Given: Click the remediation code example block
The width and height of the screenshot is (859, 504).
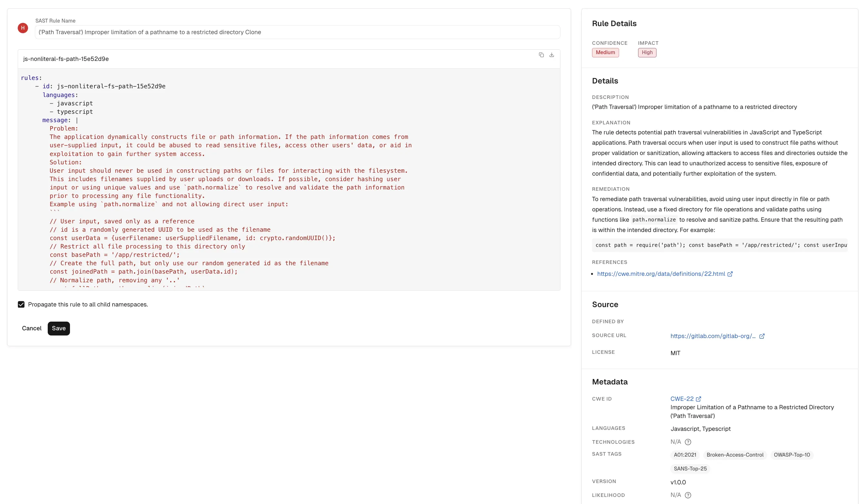Looking at the screenshot, I should pyautogui.click(x=720, y=245).
